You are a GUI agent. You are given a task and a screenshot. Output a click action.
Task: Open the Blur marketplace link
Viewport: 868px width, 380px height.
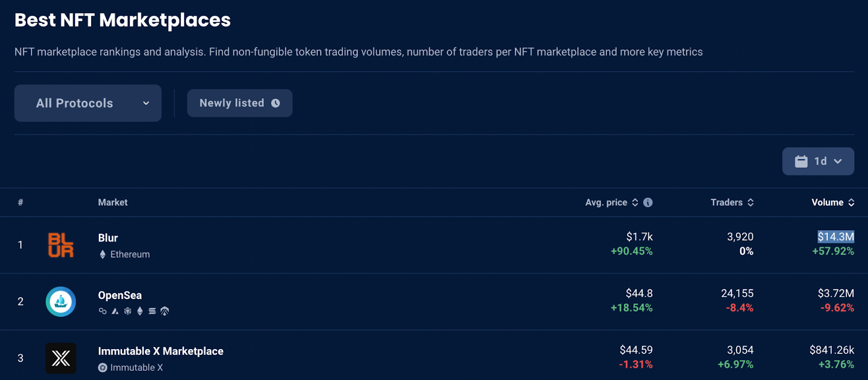point(108,238)
